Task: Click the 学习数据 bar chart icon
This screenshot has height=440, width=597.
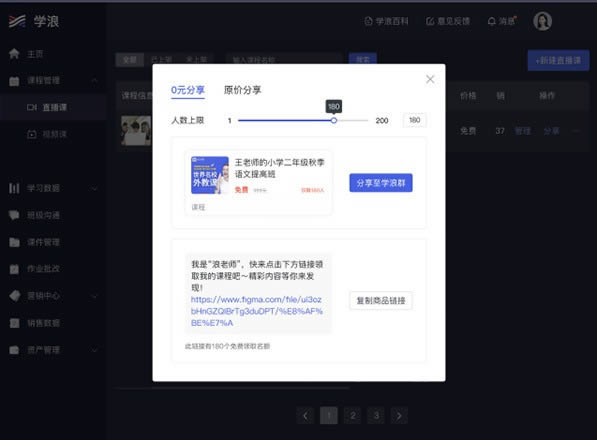Action: (14, 188)
